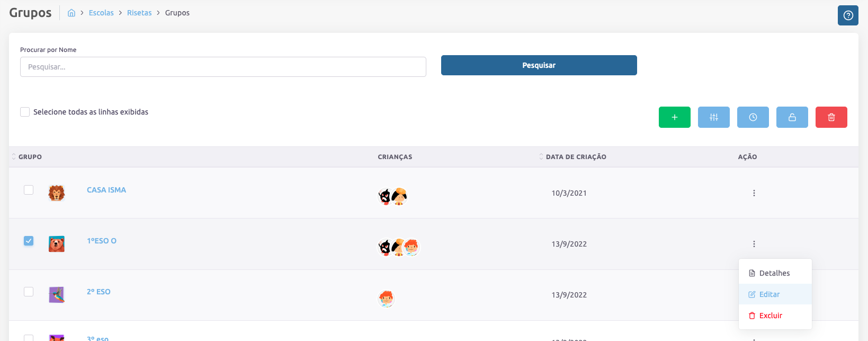Viewport: 868px width, 341px height.
Task: Open the Risetas breadcrumb link
Action: point(139,13)
